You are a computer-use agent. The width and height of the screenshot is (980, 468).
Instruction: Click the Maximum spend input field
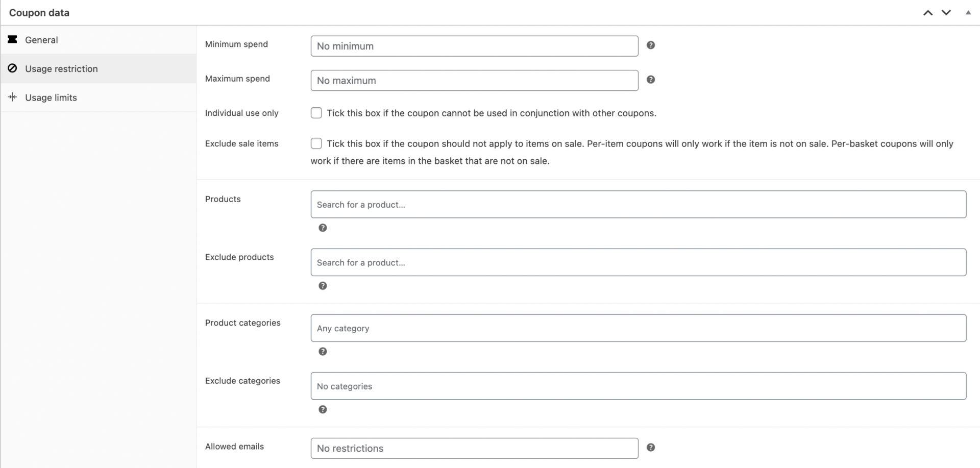tap(474, 81)
